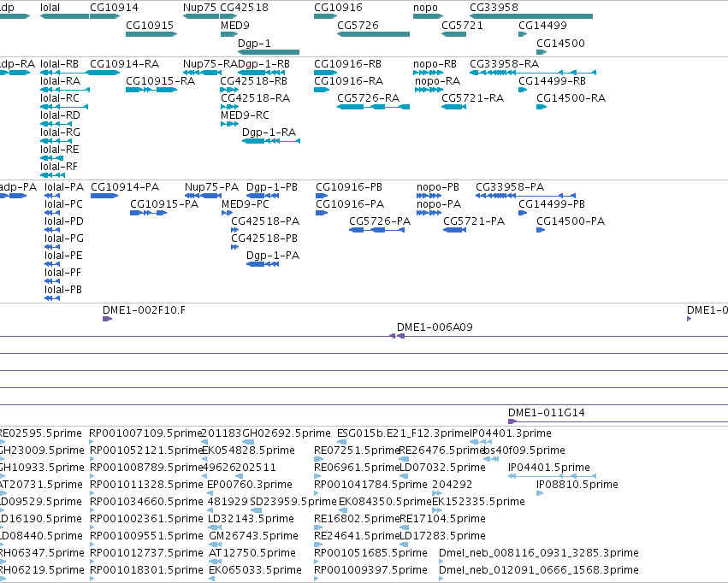
Task: Select the lolal-PG protein label
Action: [x=64, y=238]
